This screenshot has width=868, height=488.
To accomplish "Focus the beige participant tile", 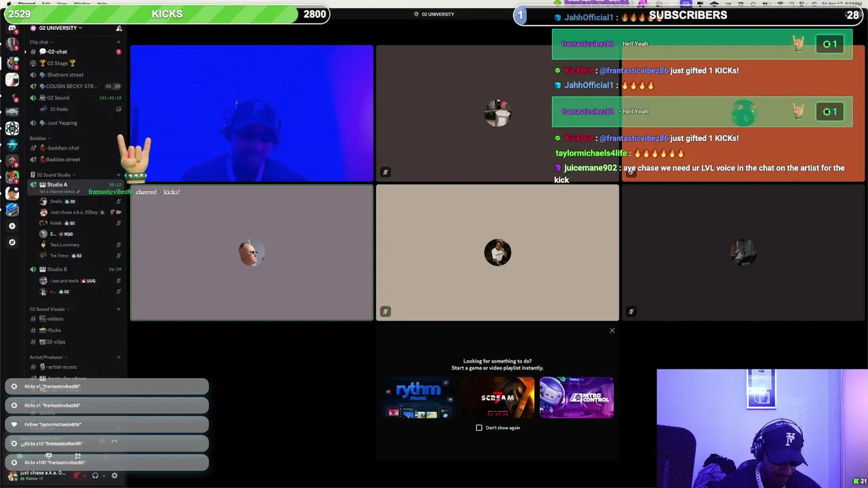I will (497, 252).
